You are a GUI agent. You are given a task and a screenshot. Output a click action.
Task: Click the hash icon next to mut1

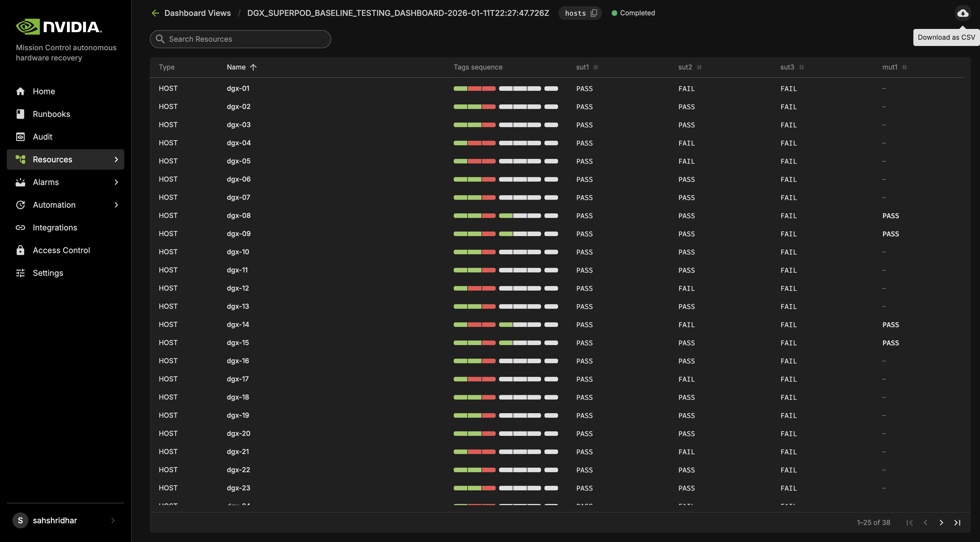tap(905, 67)
